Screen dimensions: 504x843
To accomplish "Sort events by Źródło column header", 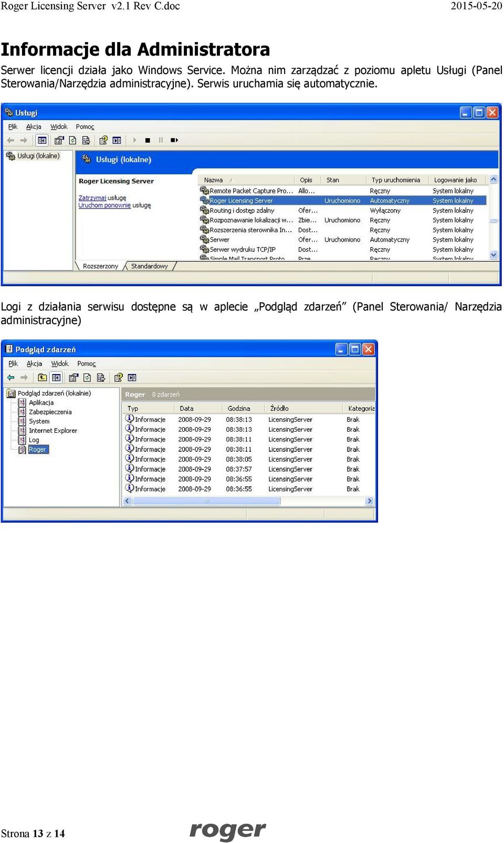I will 304,408.
